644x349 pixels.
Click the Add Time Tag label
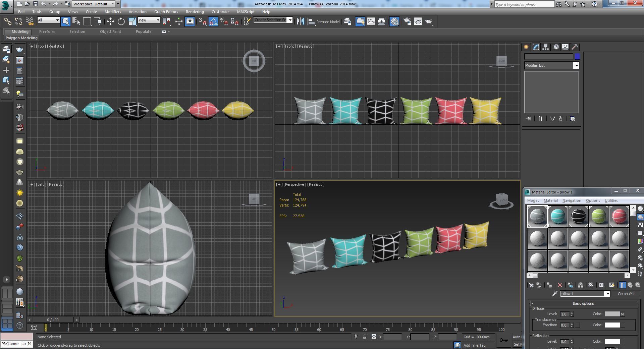[x=474, y=345]
